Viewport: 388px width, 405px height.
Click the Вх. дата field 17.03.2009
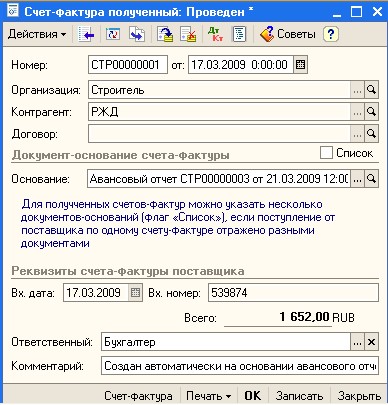coord(95,293)
